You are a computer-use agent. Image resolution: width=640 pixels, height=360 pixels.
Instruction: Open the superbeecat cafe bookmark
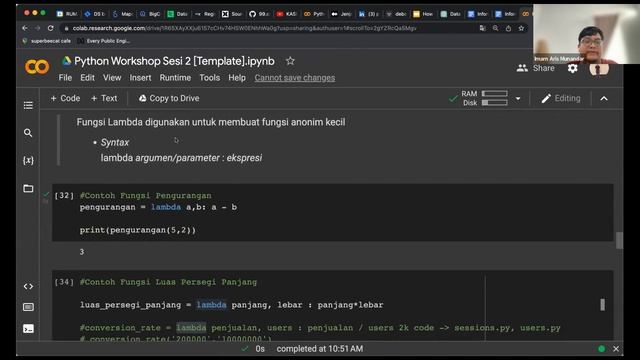coord(47,41)
